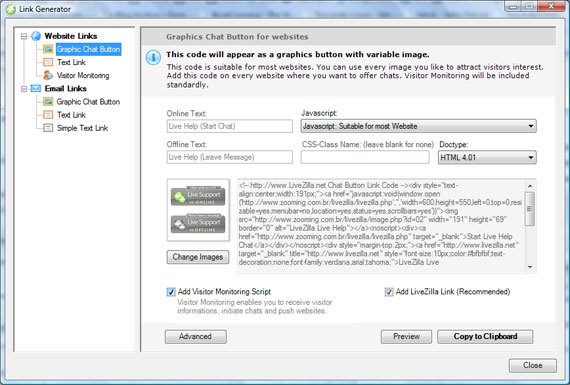Click the Link Generator title bar icon

pos(11,9)
